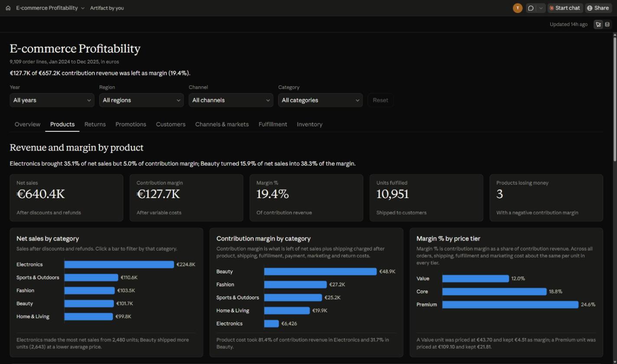The width and height of the screenshot is (617, 364).
Task: Switch to the Returns tab
Action: [x=95, y=124]
